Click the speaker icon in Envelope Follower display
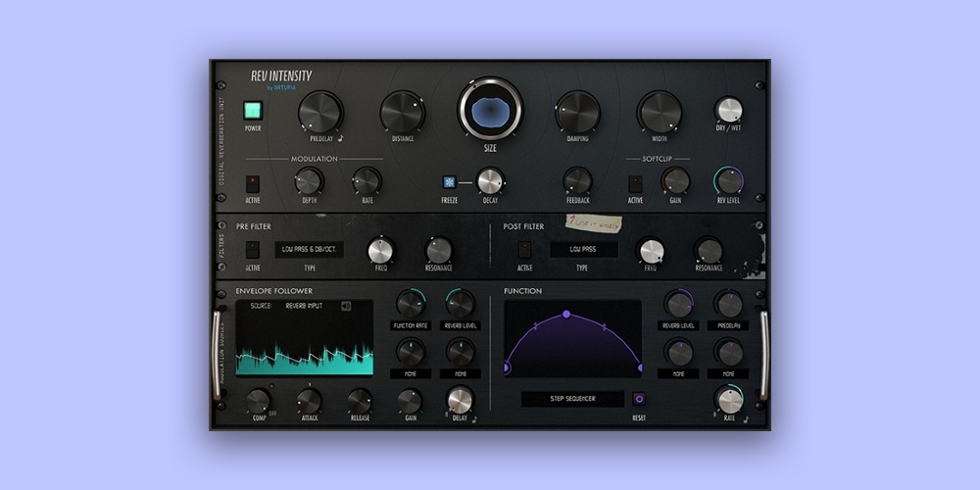 tap(346, 306)
